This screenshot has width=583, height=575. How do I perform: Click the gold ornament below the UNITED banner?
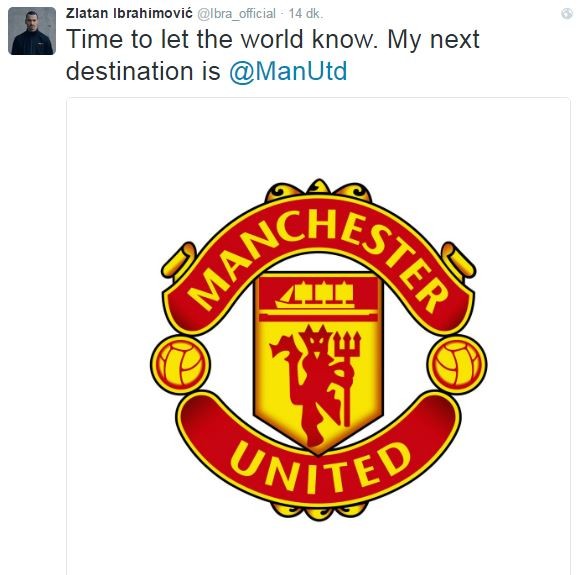[x=319, y=511]
